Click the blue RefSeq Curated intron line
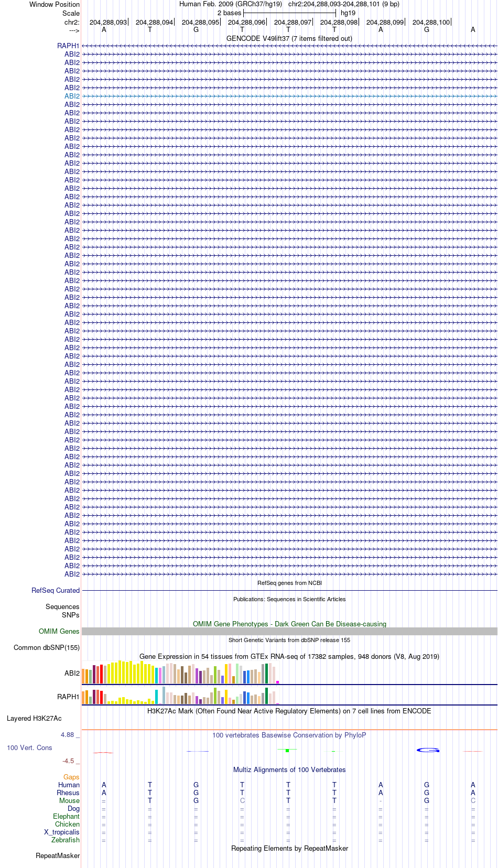The height and width of the screenshot is (868, 498). point(289,591)
